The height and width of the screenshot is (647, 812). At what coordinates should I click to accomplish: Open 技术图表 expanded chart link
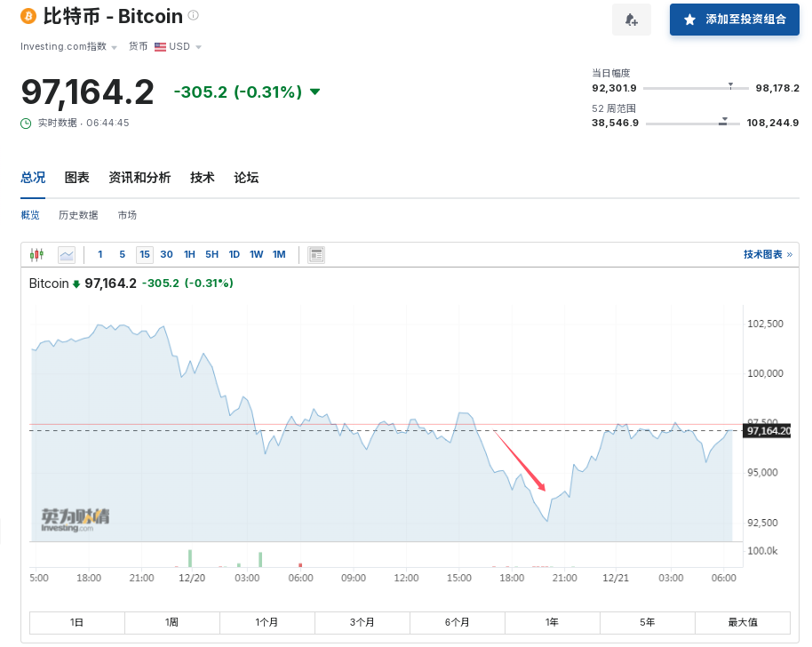[767, 255]
